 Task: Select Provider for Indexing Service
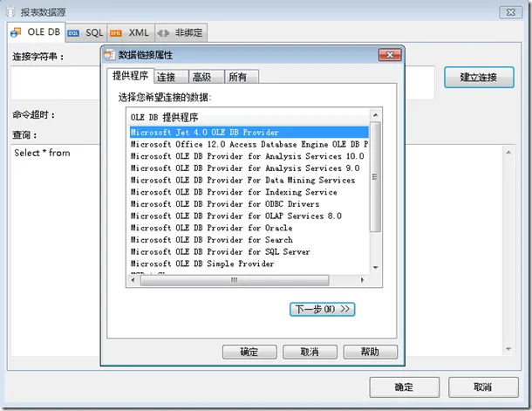click(249, 192)
